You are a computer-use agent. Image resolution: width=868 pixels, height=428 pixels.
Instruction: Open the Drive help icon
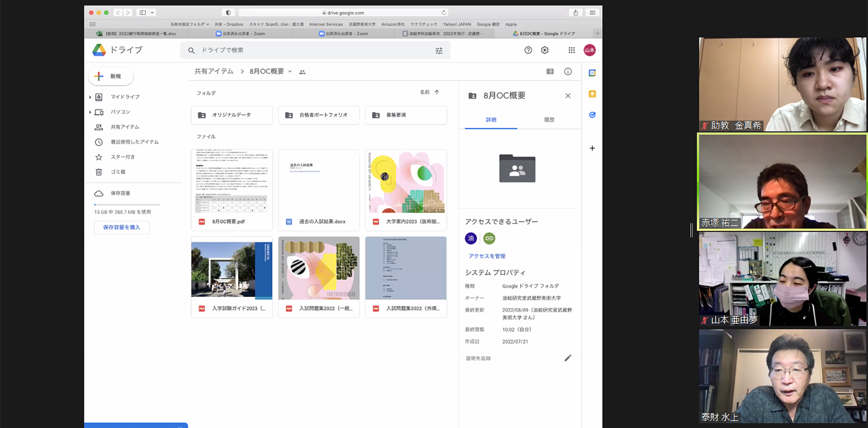(528, 50)
